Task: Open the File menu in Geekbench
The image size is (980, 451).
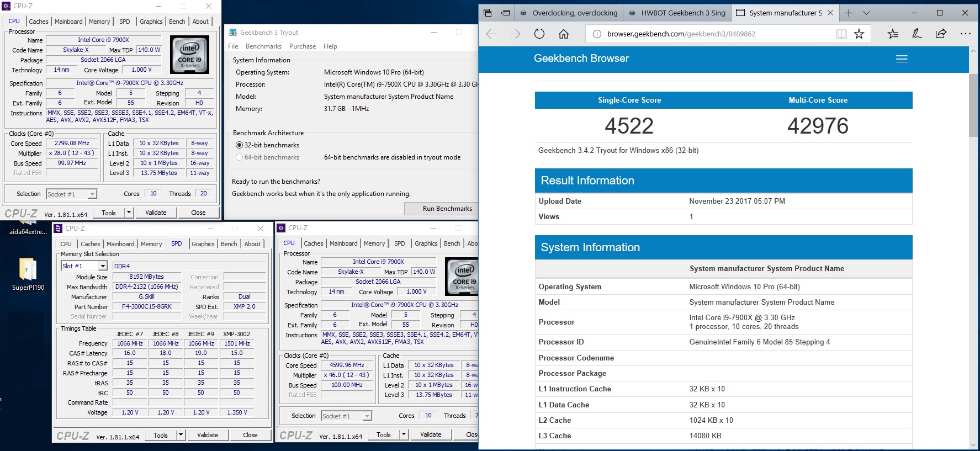Action: coord(233,46)
